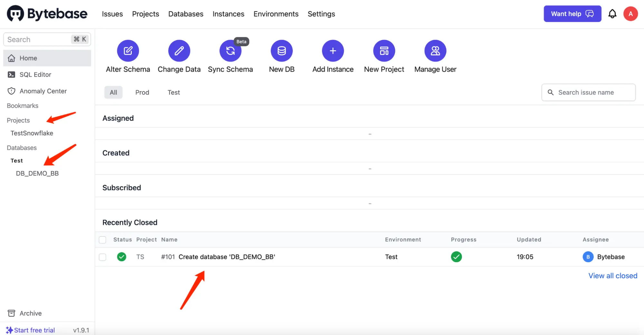Click the Bytebase assignee name
The height and width of the screenshot is (335, 644).
click(611, 257)
